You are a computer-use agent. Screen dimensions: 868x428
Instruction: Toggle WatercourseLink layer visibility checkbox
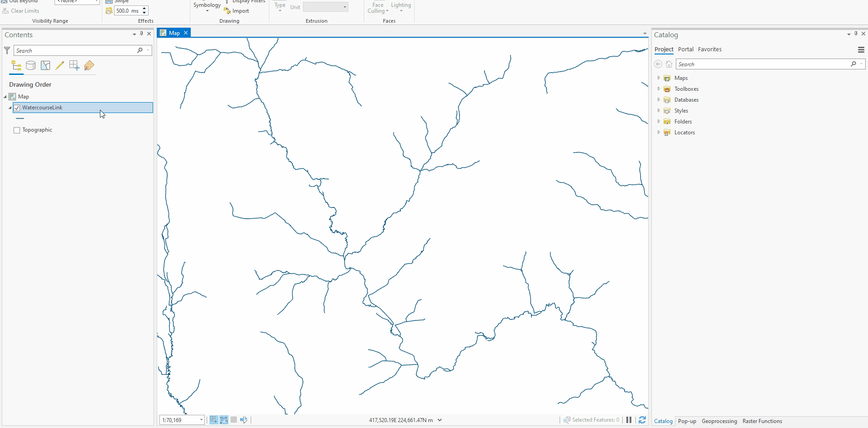click(x=17, y=108)
